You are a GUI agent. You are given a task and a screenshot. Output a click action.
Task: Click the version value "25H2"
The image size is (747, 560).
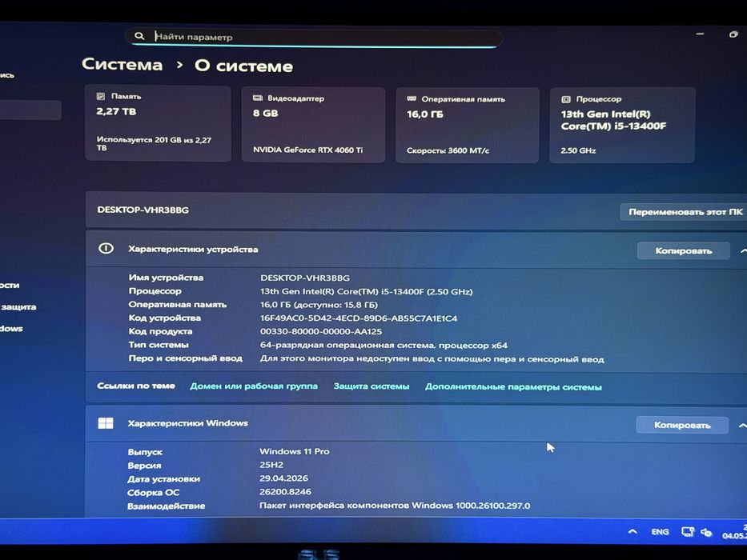pos(271,464)
